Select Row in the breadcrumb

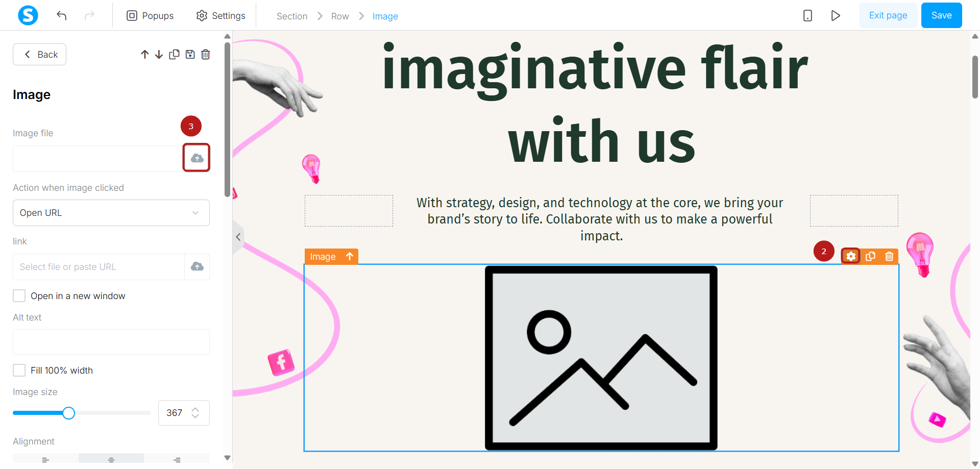pos(340,16)
